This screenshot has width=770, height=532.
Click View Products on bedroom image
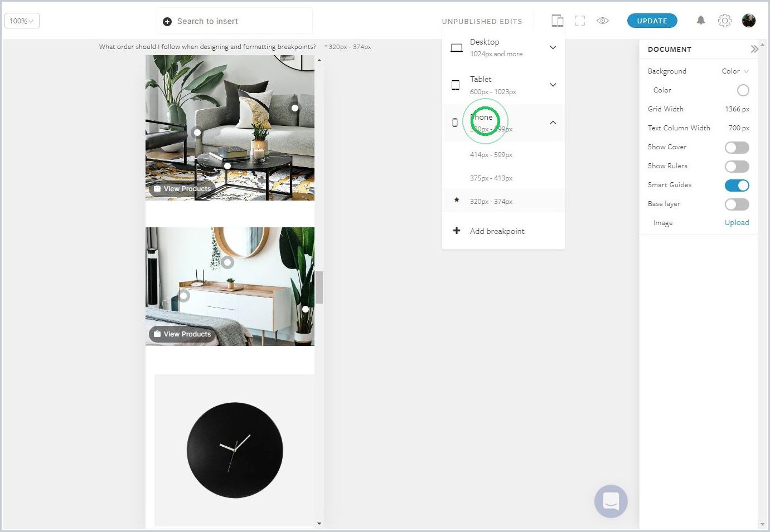(x=182, y=334)
